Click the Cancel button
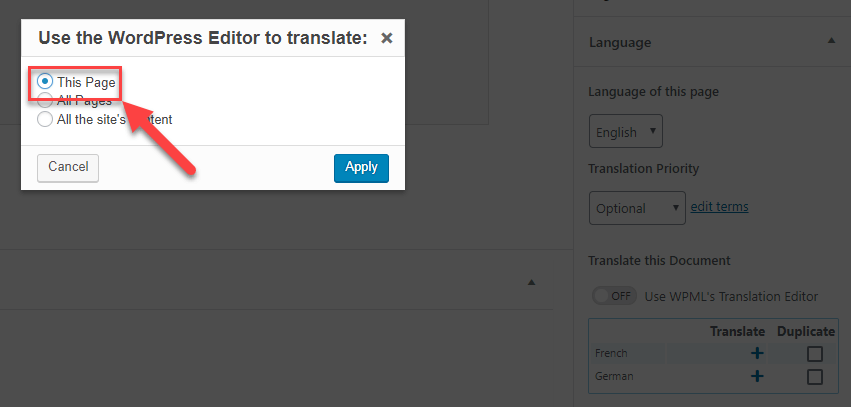Screen dimensions: 851x407 pyautogui.click(x=68, y=167)
